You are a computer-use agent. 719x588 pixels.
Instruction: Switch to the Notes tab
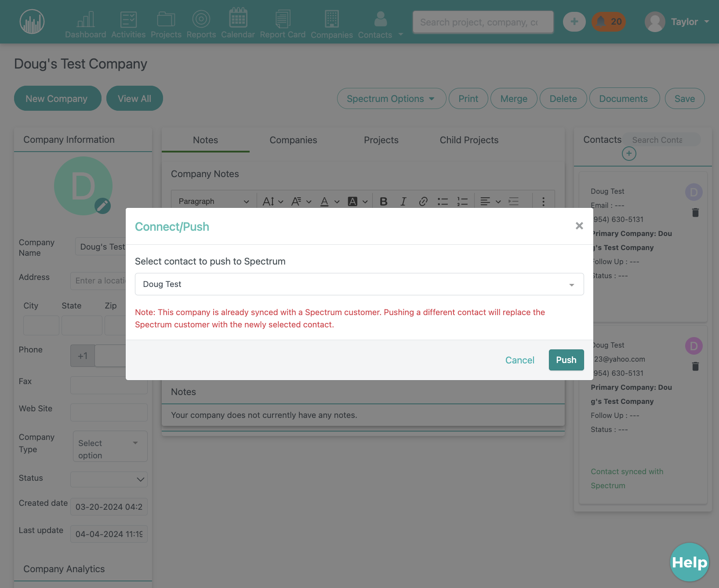(x=206, y=140)
